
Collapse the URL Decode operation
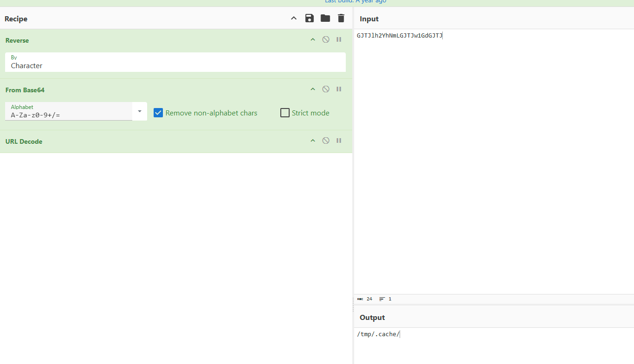click(x=313, y=141)
